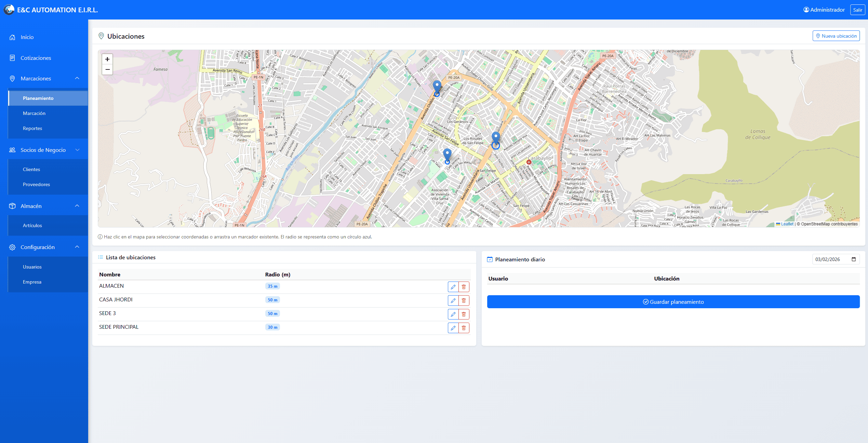
Task: Delete the CASA JHORDI location via trash icon
Action: [464, 300]
